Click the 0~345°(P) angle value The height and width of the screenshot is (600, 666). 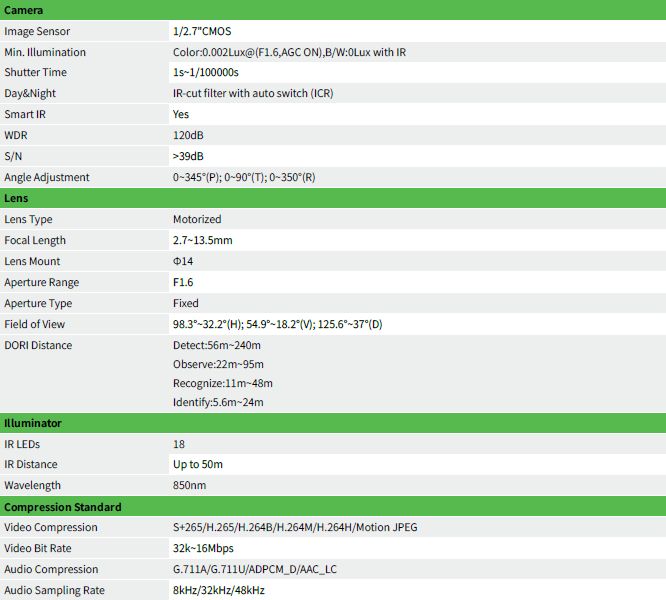point(244,177)
